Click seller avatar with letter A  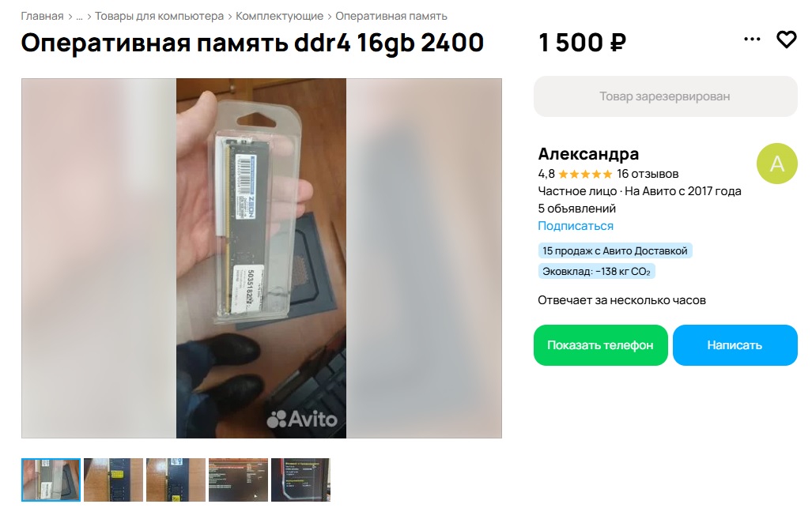[776, 164]
